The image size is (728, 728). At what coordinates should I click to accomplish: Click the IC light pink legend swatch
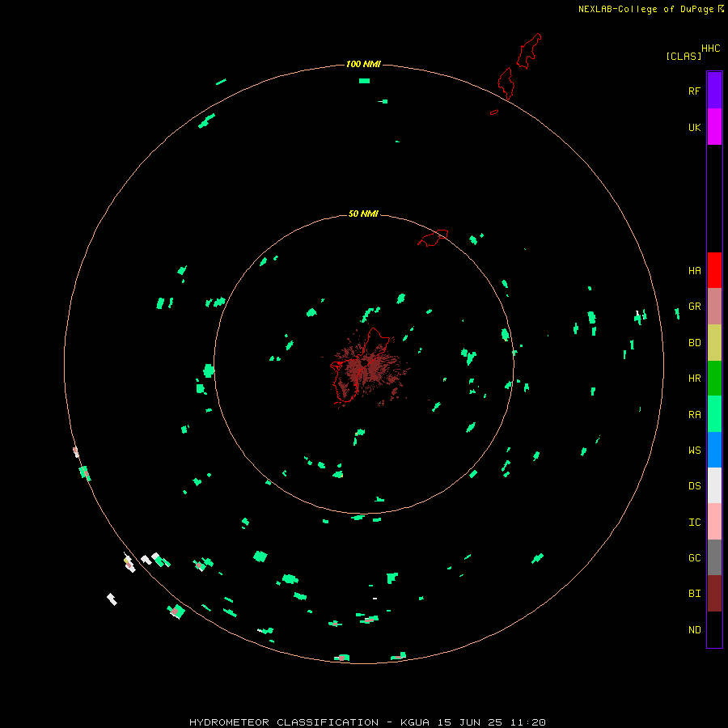tap(714, 522)
